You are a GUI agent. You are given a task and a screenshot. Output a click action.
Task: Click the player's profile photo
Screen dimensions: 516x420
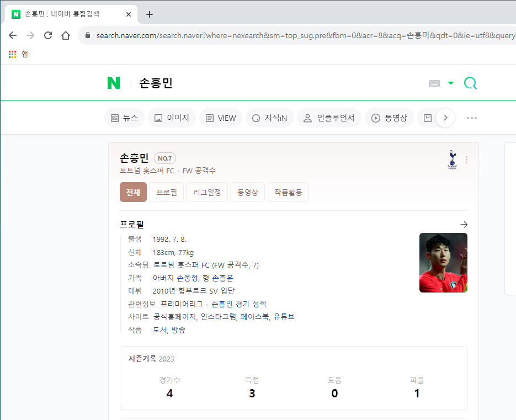click(x=443, y=263)
